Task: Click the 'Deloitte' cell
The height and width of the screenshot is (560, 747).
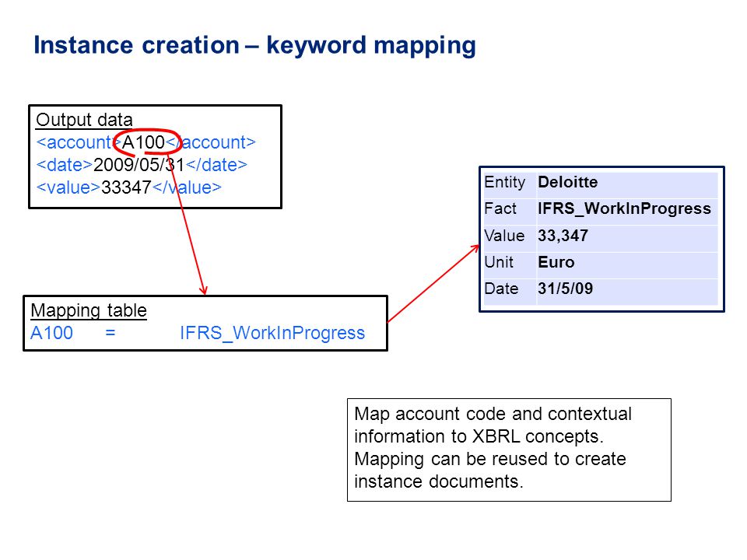Action: coord(627,185)
